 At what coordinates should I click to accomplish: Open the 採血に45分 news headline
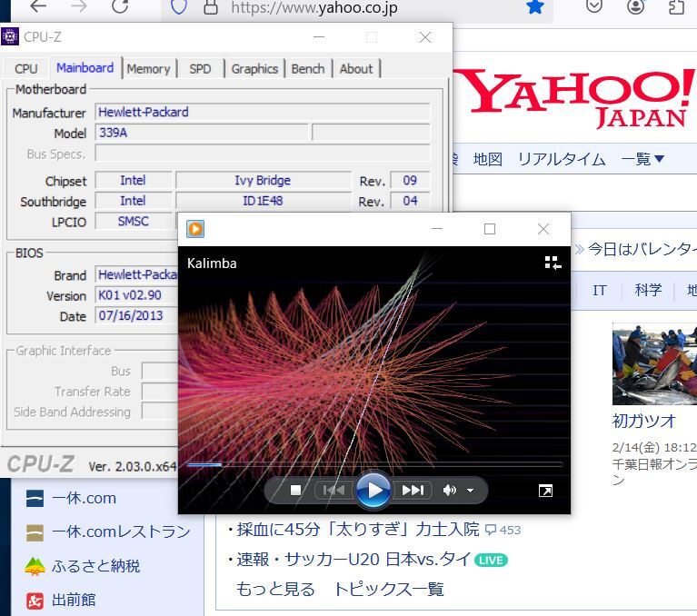click(358, 530)
